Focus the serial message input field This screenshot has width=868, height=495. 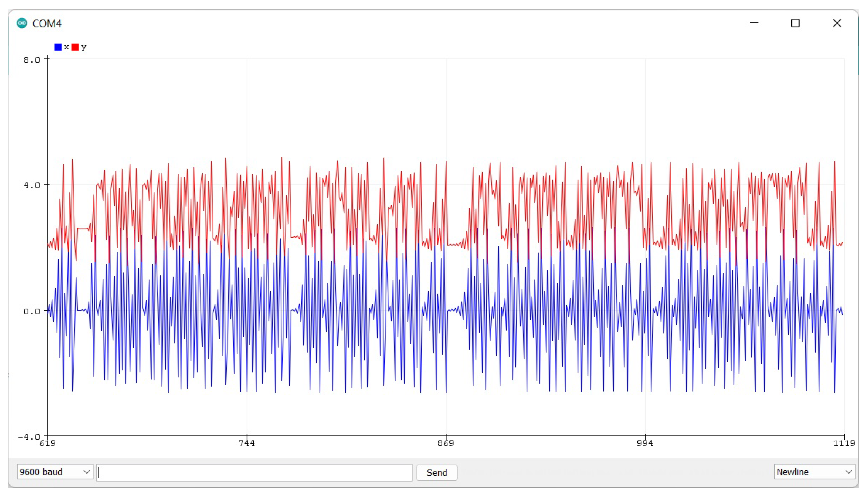click(x=254, y=473)
